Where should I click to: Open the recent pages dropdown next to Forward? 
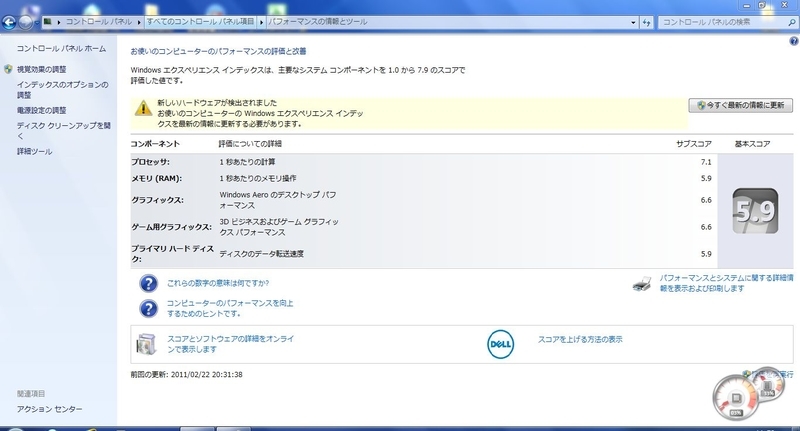point(36,22)
